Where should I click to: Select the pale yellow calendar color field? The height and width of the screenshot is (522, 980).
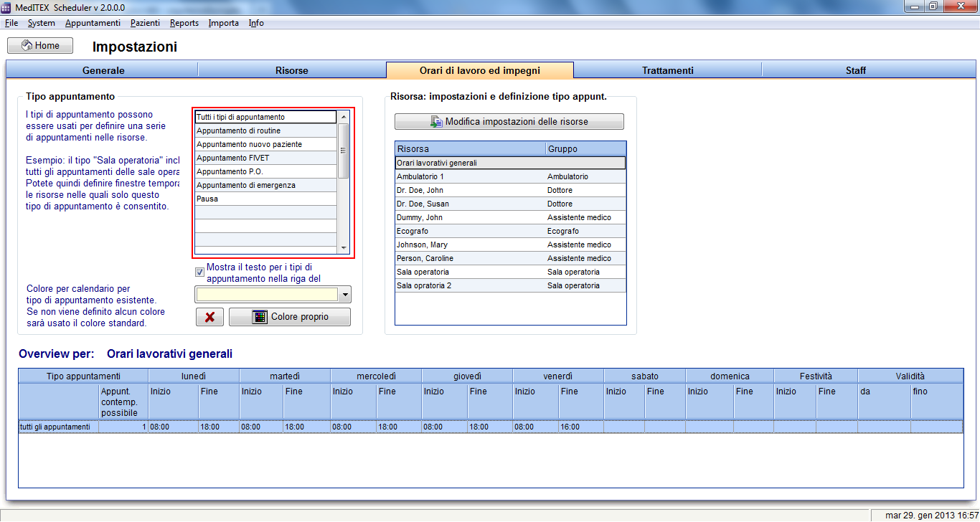click(267, 295)
